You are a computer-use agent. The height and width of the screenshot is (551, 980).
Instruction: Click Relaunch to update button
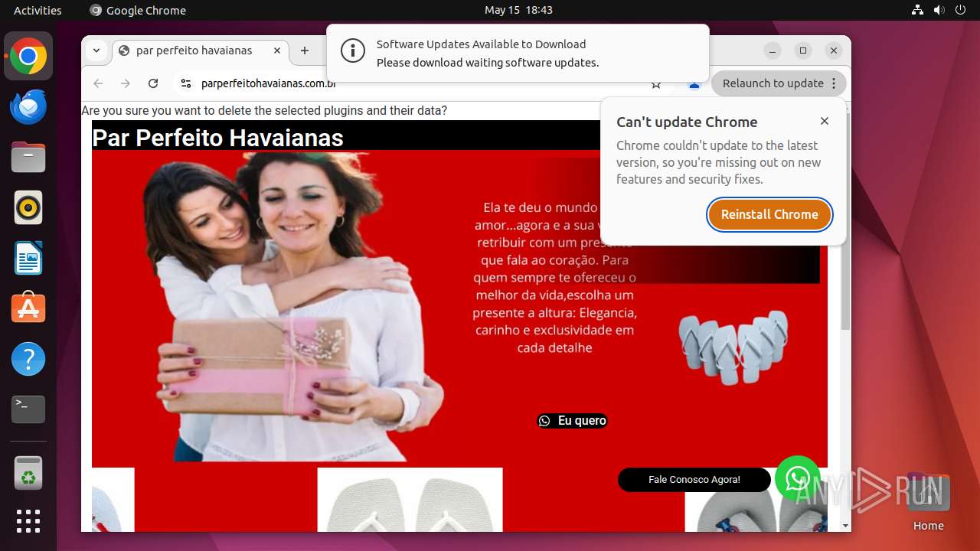[x=773, y=83]
